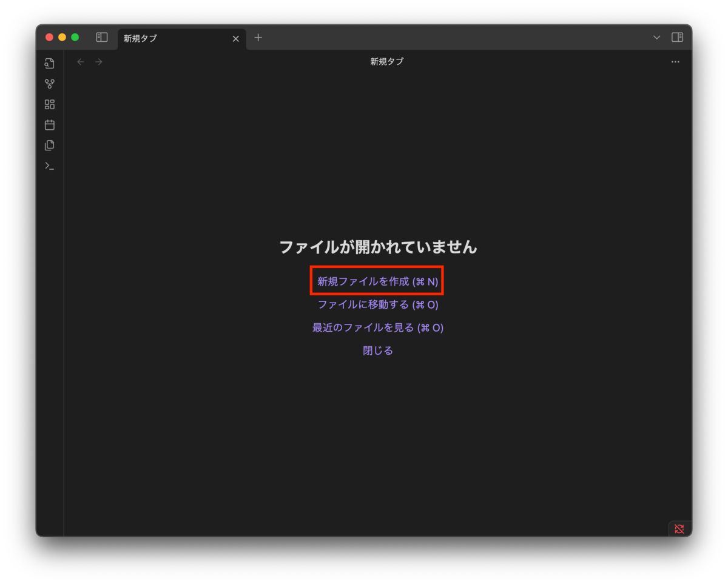Open the canvas icon in the ribbon
The image size is (728, 584).
tap(50, 104)
